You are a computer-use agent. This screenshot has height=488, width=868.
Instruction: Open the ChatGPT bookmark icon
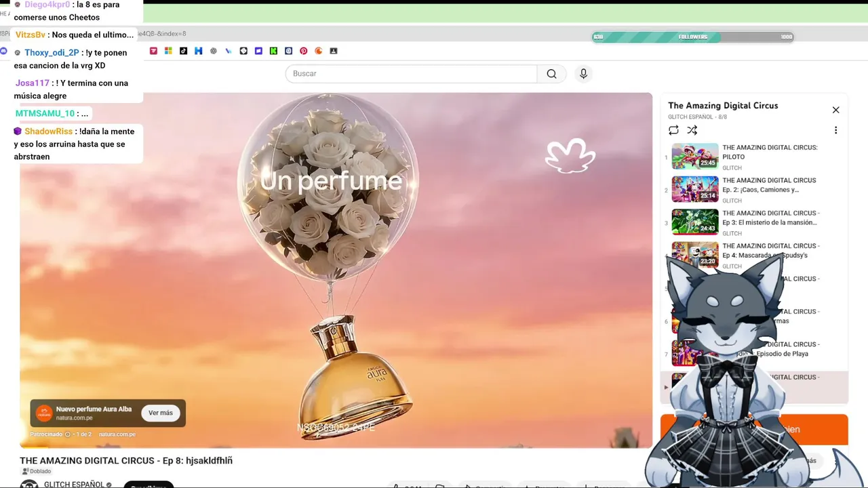pyautogui.click(x=213, y=51)
